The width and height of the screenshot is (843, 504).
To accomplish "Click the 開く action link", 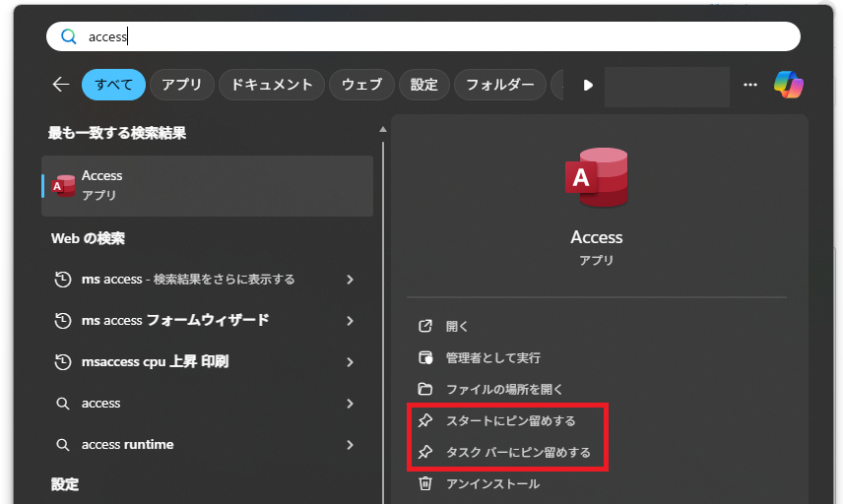I will pos(457,326).
